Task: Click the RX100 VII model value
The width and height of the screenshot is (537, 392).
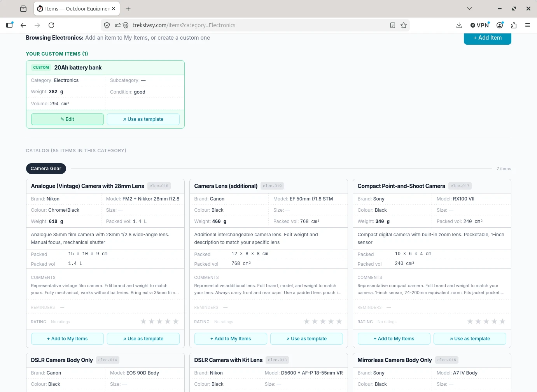Action: pyautogui.click(x=464, y=199)
